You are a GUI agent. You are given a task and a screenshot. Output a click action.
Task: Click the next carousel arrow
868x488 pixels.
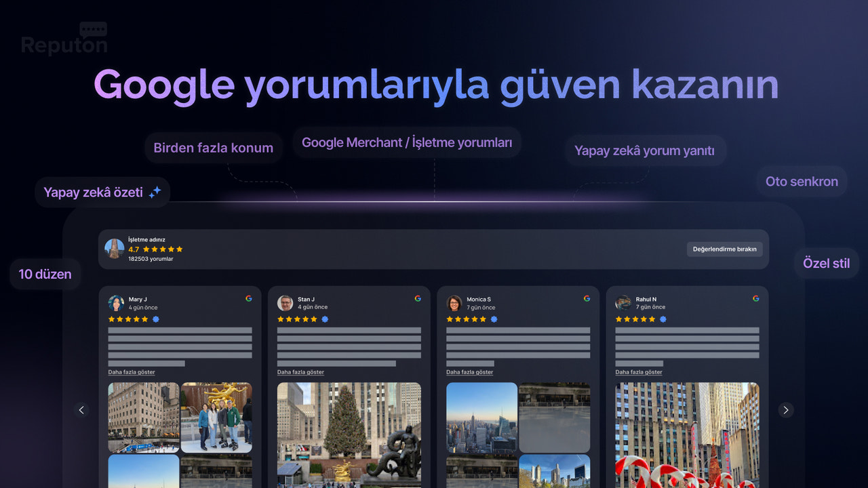click(786, 409)
